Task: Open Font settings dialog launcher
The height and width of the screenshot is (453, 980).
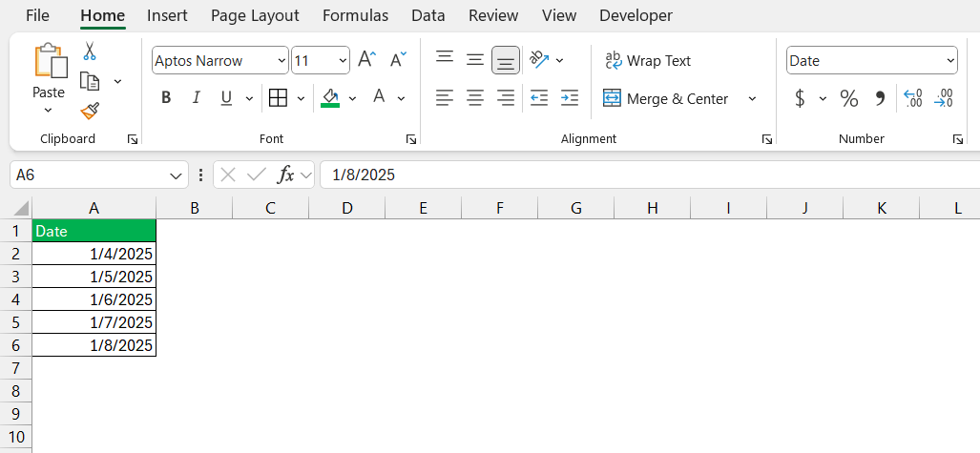Action: (x=410, y=140)
